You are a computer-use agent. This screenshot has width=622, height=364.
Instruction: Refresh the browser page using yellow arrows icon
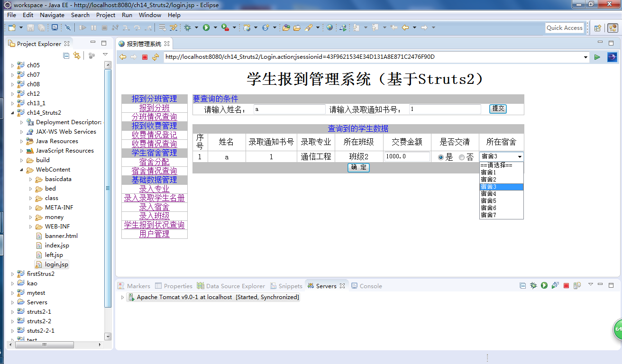point(155,57)
